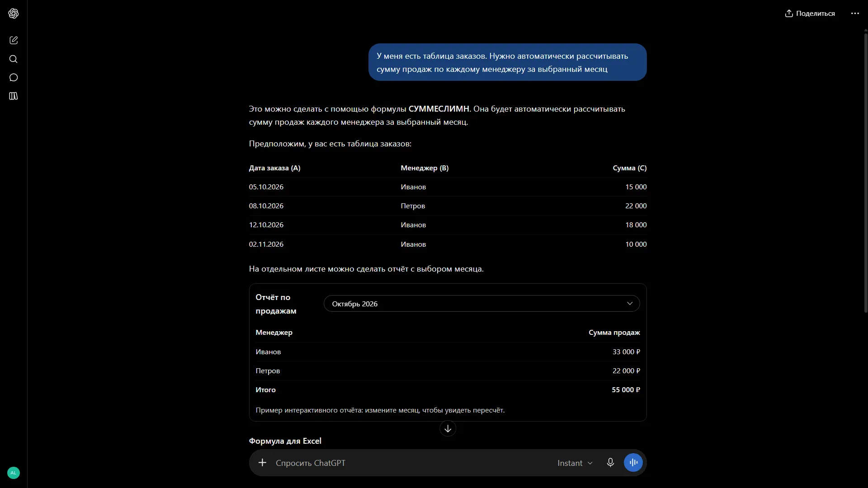
Task: Click the 33 000 ₽ total for Иванов
Action: point(626,352)
